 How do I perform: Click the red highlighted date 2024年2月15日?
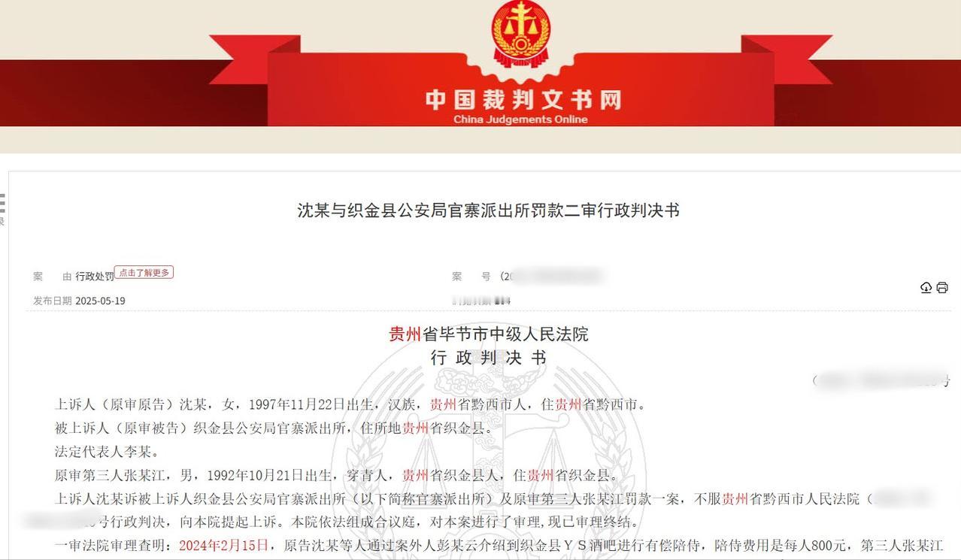click(x=223, y=546)
